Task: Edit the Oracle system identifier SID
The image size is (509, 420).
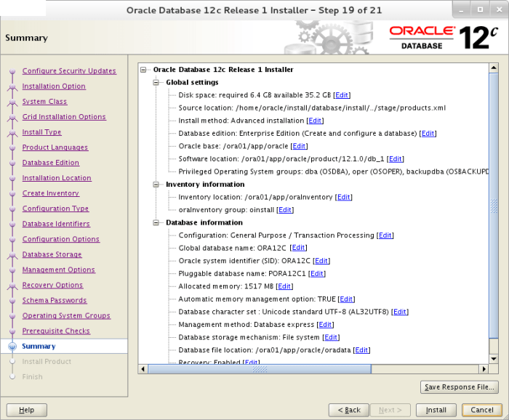Action: (x=321, y=261)
